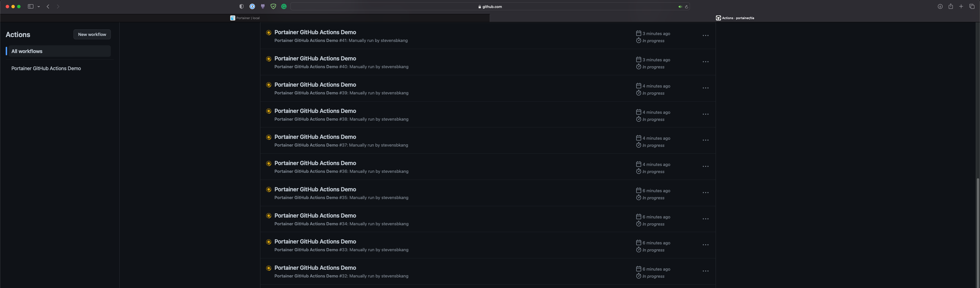Open workflow run #37 title link
The width and height of the screenshot is (980, 288).
click(315, 137)
